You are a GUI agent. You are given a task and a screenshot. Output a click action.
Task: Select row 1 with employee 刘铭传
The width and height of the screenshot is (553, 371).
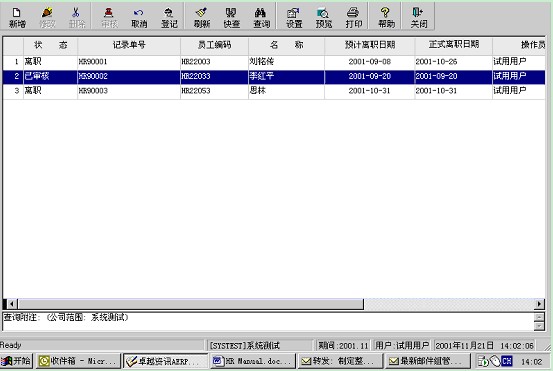click(x=274, y=62)
